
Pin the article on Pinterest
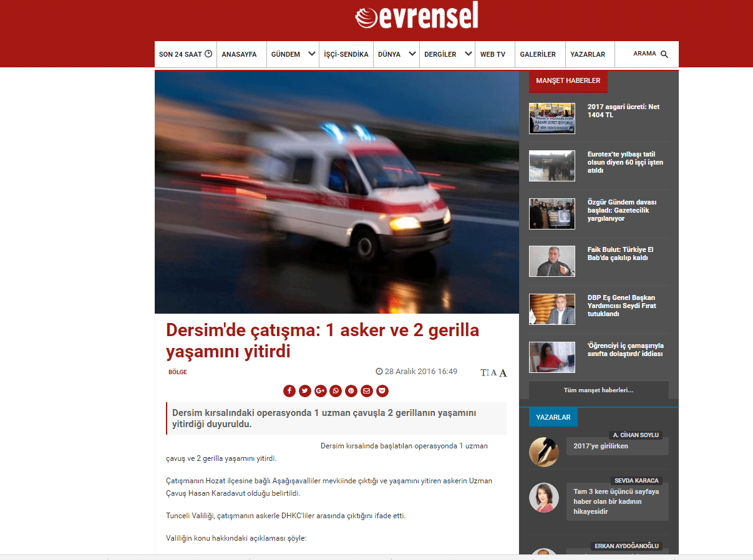click(x=351, y=391)
